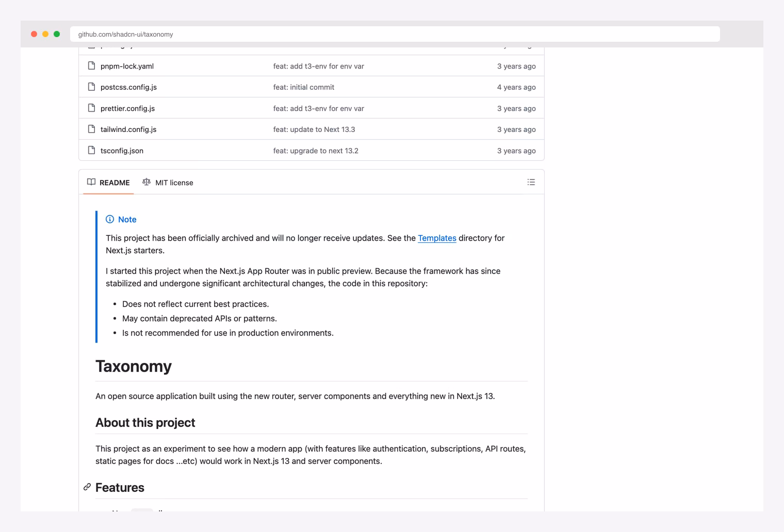Click the 'This project as an experiment' paragraph
The width and height of the screenshot is (784, 532).
(x=311, y=455)
